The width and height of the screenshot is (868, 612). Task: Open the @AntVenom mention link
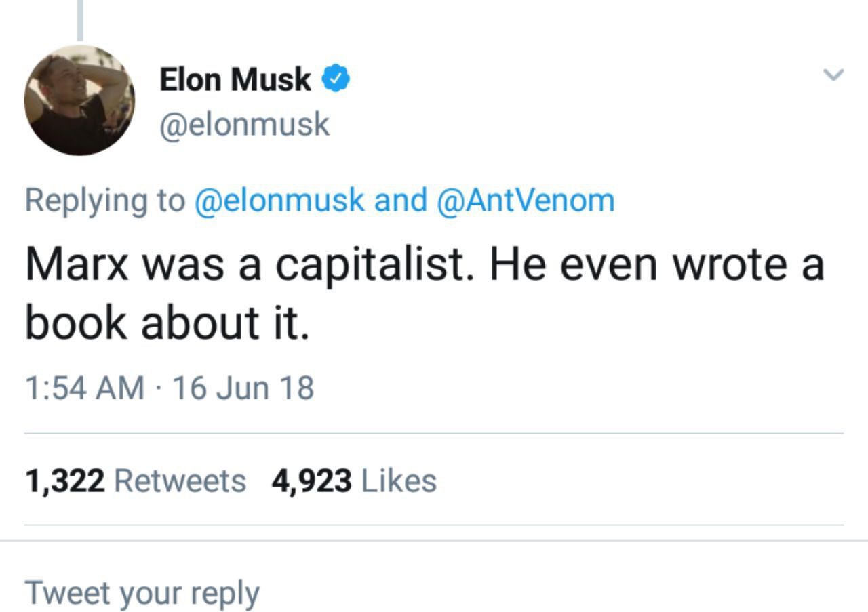coord(526,200)
